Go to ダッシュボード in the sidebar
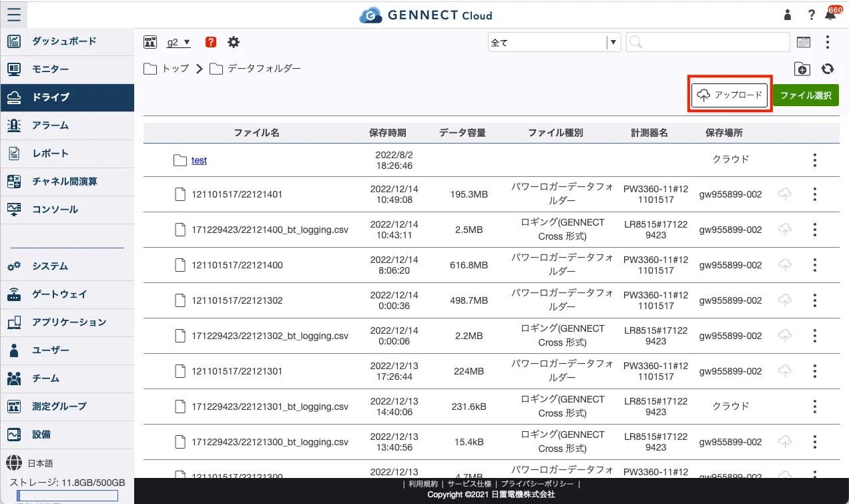 click(x=67, y=41)
